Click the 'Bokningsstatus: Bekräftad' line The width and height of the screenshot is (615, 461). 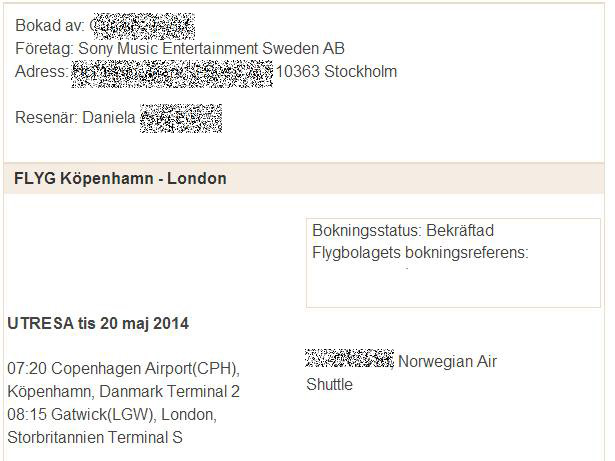[403, 231]
